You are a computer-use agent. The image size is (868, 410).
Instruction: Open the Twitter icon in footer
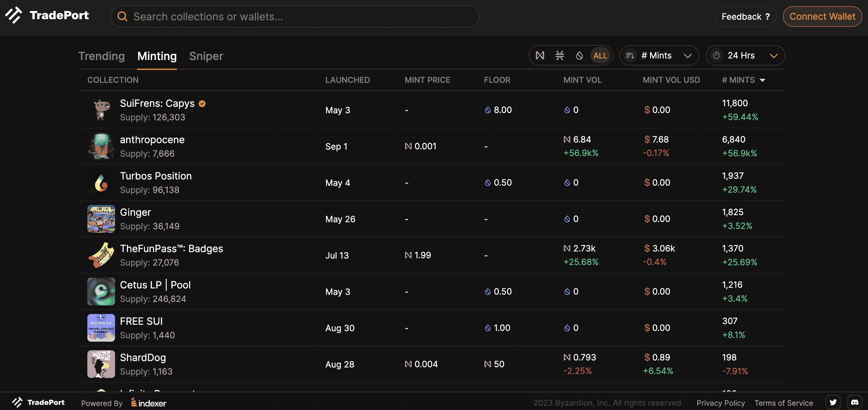[x=833, y=402]
